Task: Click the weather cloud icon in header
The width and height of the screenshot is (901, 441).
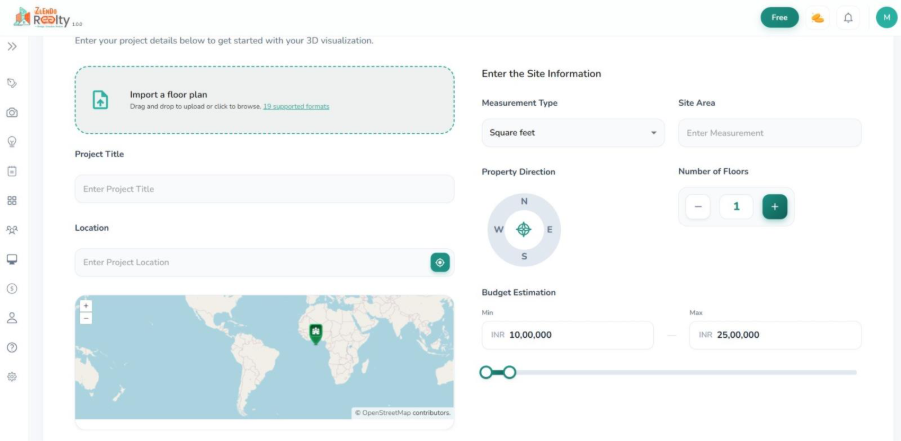Action: point(817,18)
